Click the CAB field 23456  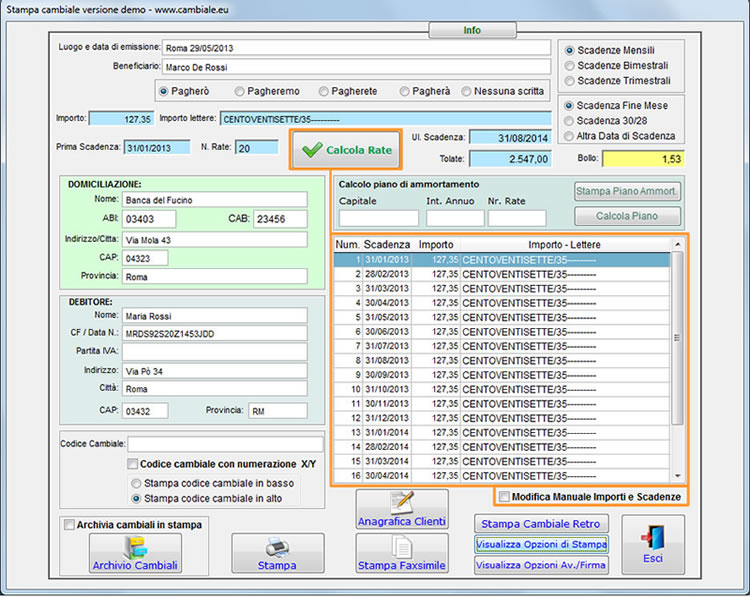coord(280,219)
